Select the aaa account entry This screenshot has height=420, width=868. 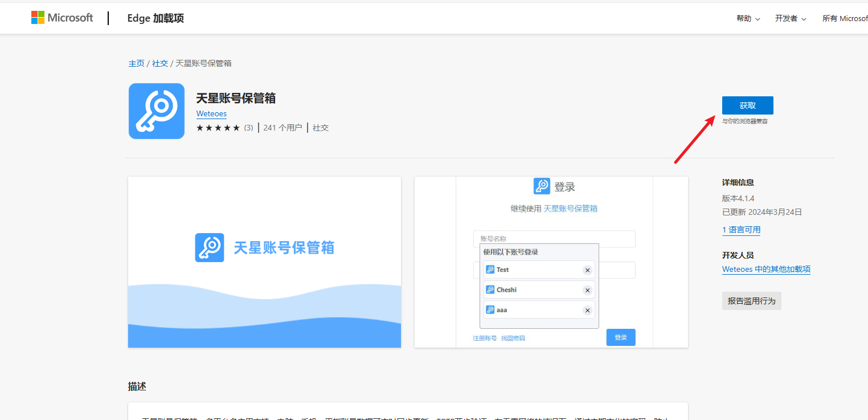click(539, 310)
